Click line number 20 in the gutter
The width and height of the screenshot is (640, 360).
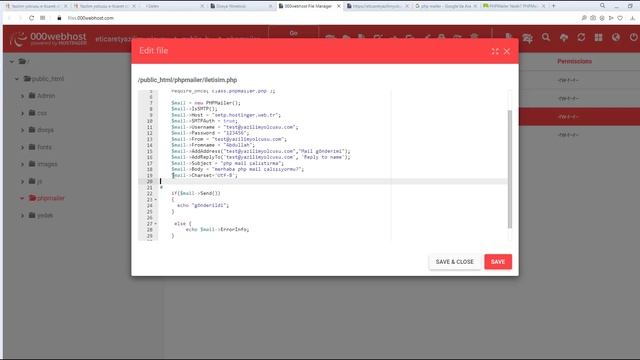click(150, 181)
